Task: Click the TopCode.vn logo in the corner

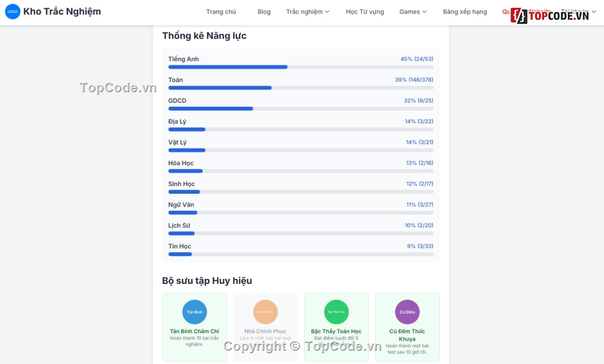Action: click(x=551, y=15)
